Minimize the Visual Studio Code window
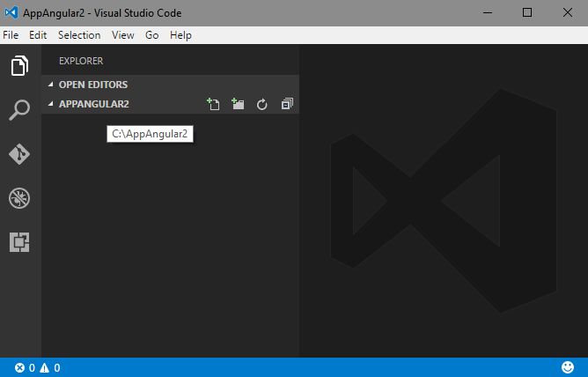Viewport: 588px width, 377px height. tap(488, 12)
